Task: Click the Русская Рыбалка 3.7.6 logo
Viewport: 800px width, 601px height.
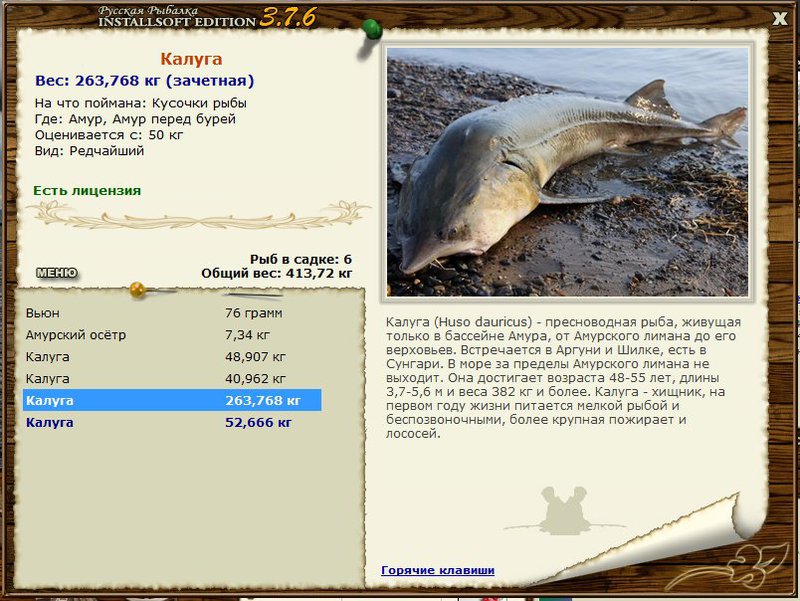Action: (207, 17)
